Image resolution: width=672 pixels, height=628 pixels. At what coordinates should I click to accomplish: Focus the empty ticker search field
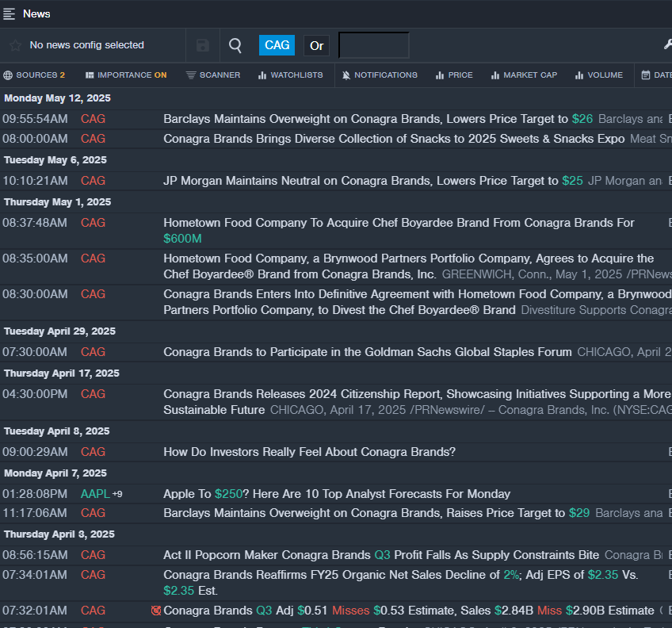[374, 45]
